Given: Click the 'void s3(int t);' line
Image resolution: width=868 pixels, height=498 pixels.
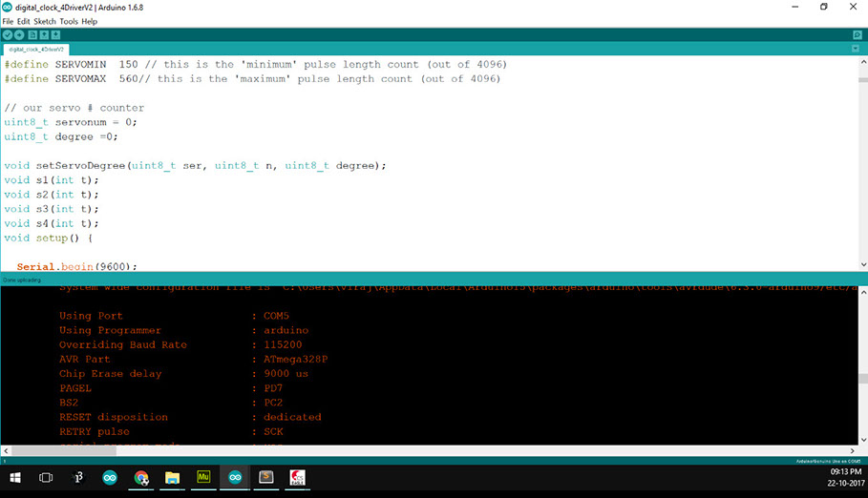Looking at the screenshot, I should [x=52, y=209].
